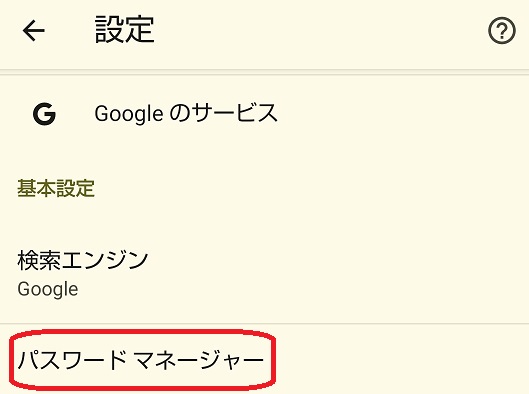Click the kanji 基本 within the olive header

click(x=36, y=188)
